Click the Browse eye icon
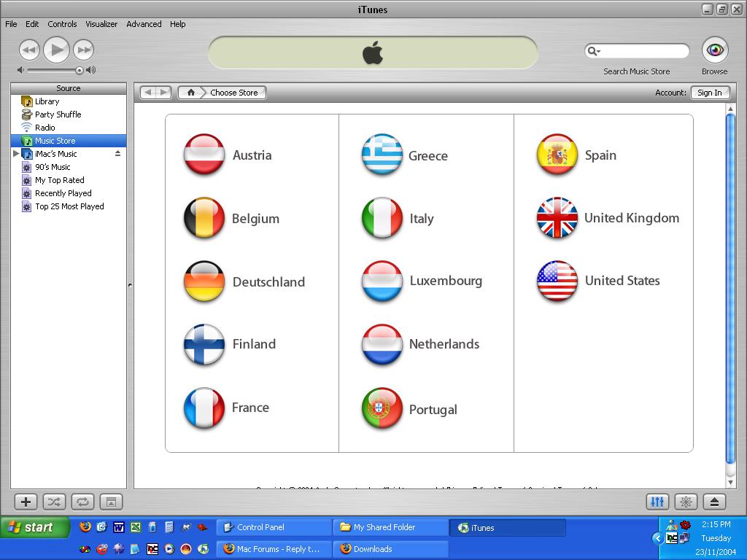This screenshot has width=747, height=560. click(x=715, y=50)
